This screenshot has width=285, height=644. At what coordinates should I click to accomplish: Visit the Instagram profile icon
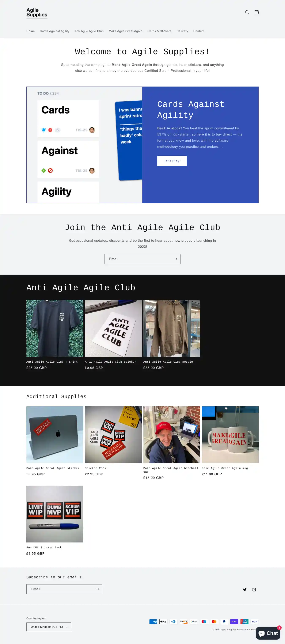(x=254, y=590)
